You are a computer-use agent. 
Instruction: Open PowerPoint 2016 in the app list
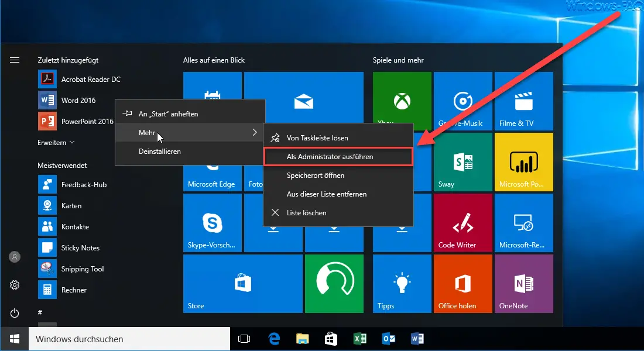[x=76, y=122]
